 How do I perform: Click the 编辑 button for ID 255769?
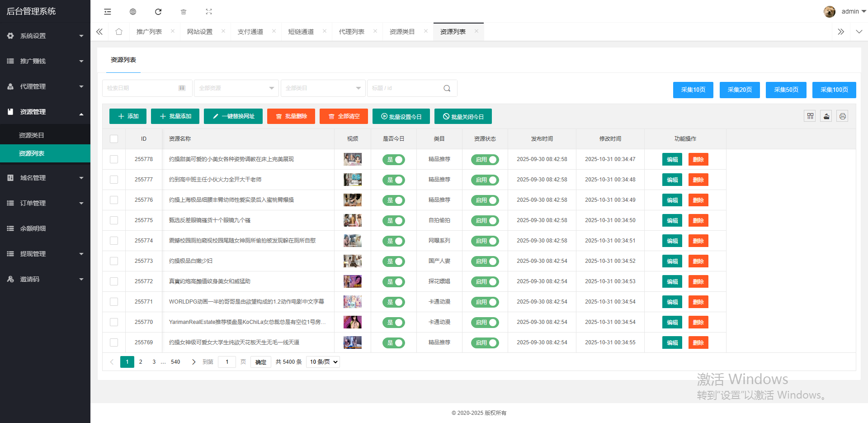tap(672, 343)
